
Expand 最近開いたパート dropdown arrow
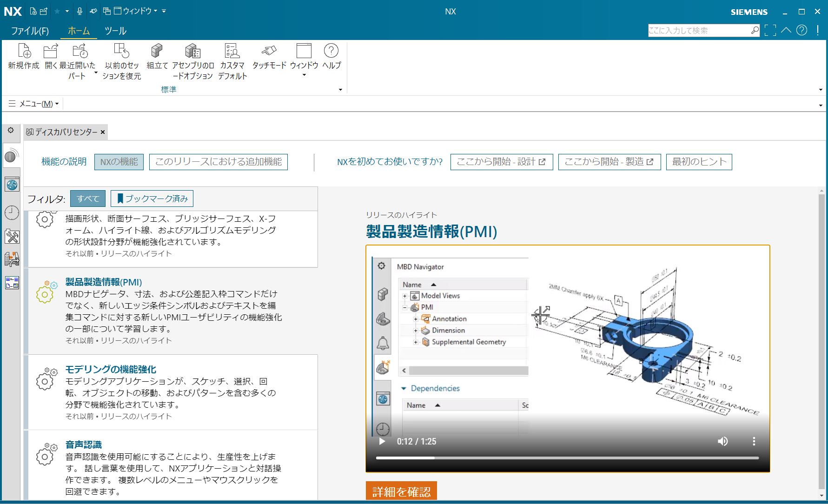96,73
